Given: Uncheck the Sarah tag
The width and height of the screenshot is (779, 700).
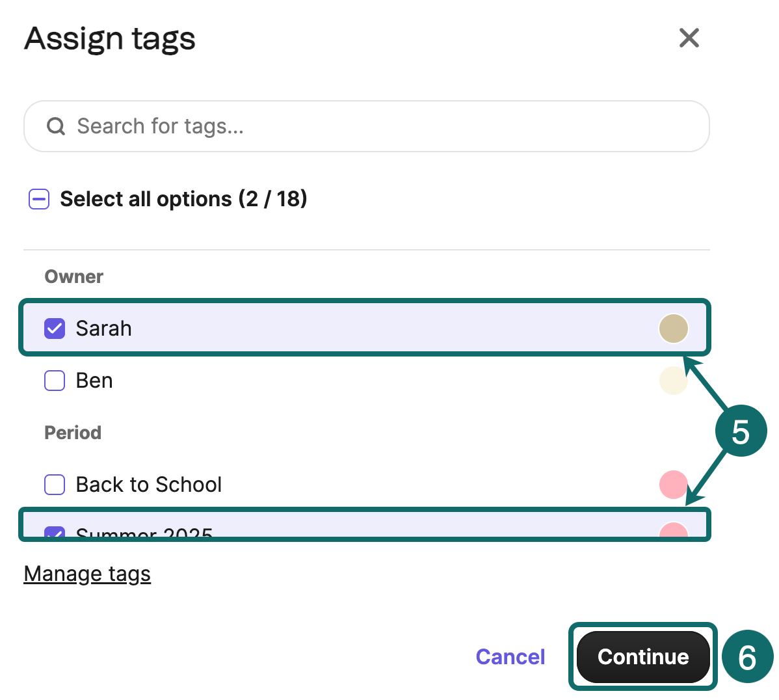Looking at the screenshot, I should [54, 329].
